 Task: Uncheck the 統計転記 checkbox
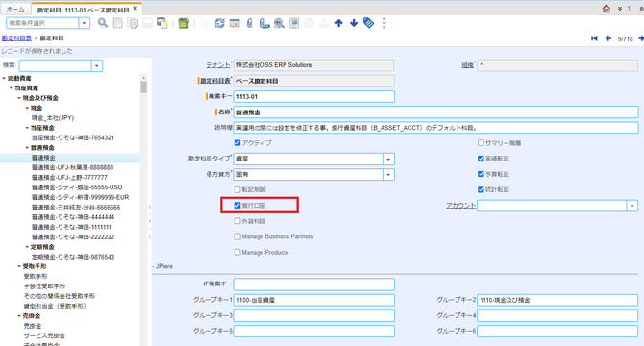(481, 189)
